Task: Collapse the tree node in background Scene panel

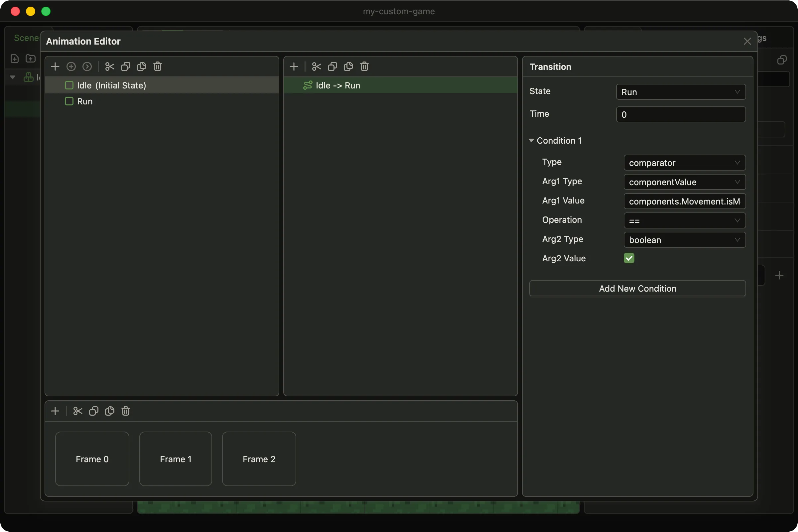Action: point(13,77)
